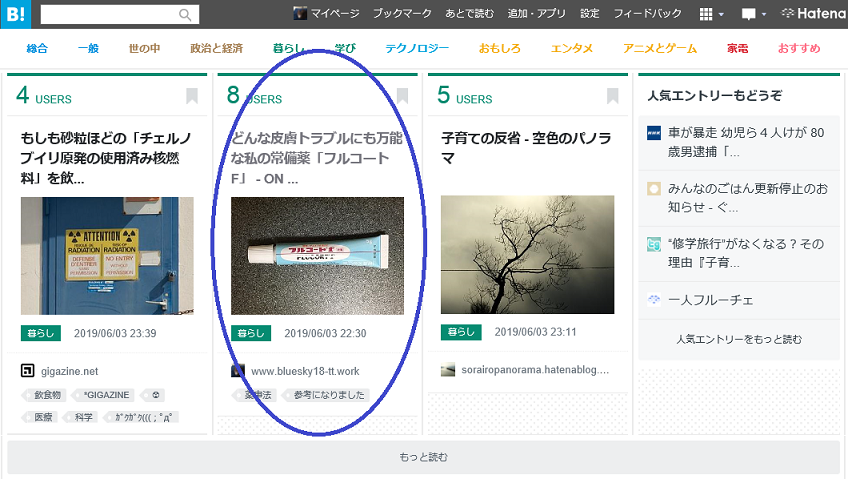Click the search magnifier icon
This screenshot has width=848, height=479.
tap(185, 15)
